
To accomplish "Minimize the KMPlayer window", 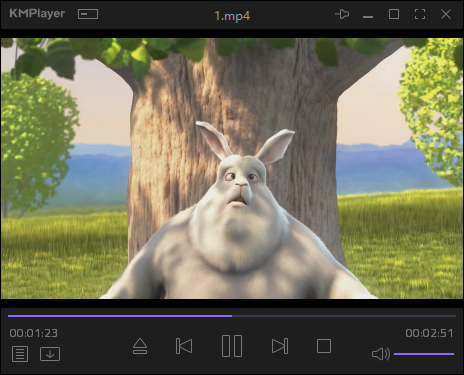I will (x=368, y=16).
